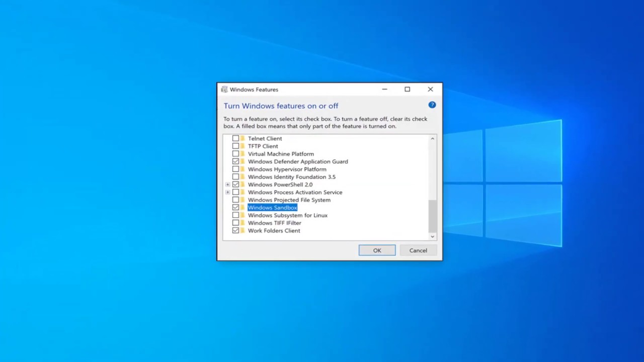
Task: Click folder icon beside Windows Projected File System
Action: pyautogui.click(x=243, y=200)
